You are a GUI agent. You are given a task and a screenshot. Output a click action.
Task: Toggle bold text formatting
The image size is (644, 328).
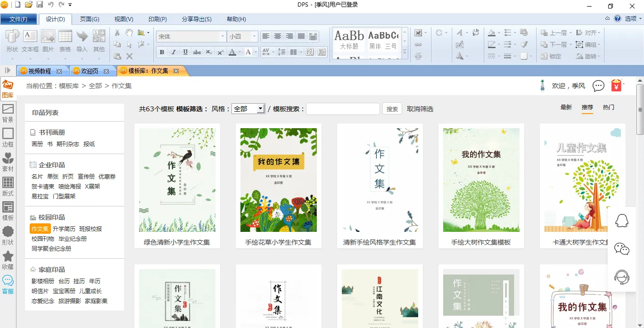[x=162, y=52]
